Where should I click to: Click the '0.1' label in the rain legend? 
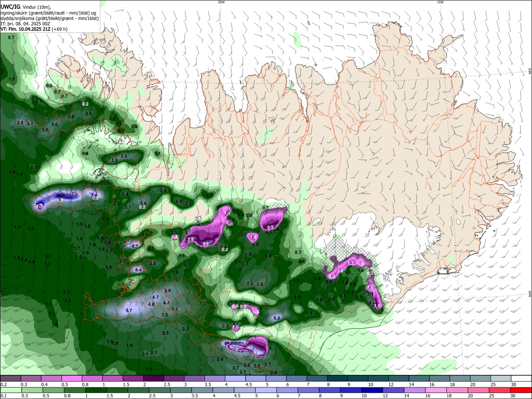tap(3, 396)
